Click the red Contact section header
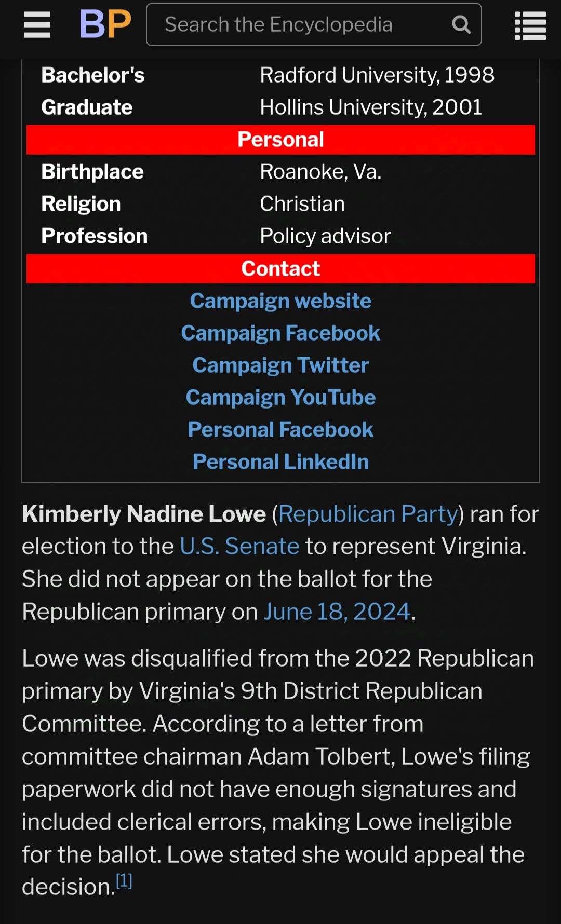This screenshot has height=924, width=561. tap(280, 269)
